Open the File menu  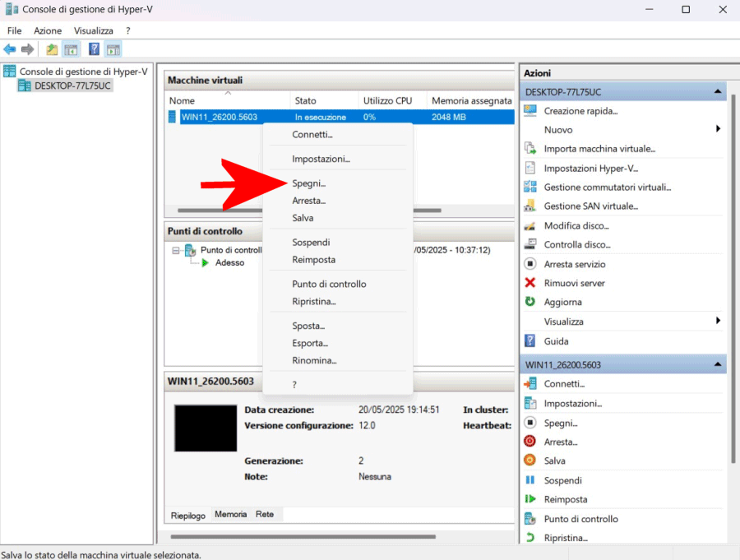[14, 30]
